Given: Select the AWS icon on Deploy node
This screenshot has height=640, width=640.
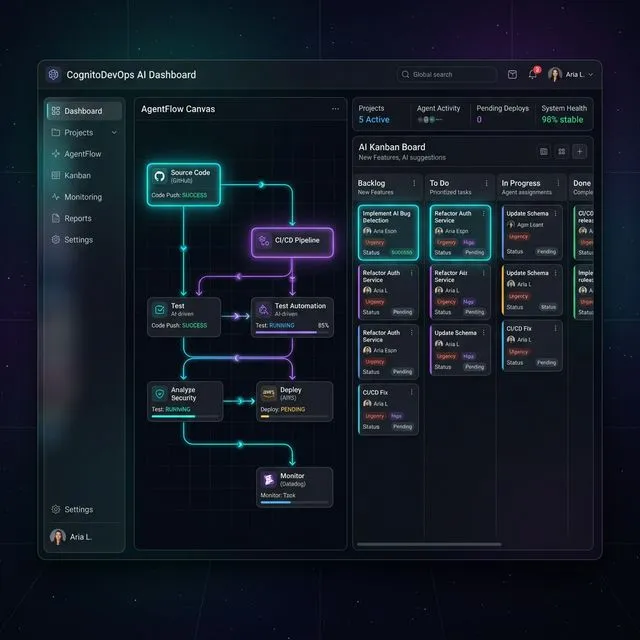Looking at the screenshot, I should 268,393.
